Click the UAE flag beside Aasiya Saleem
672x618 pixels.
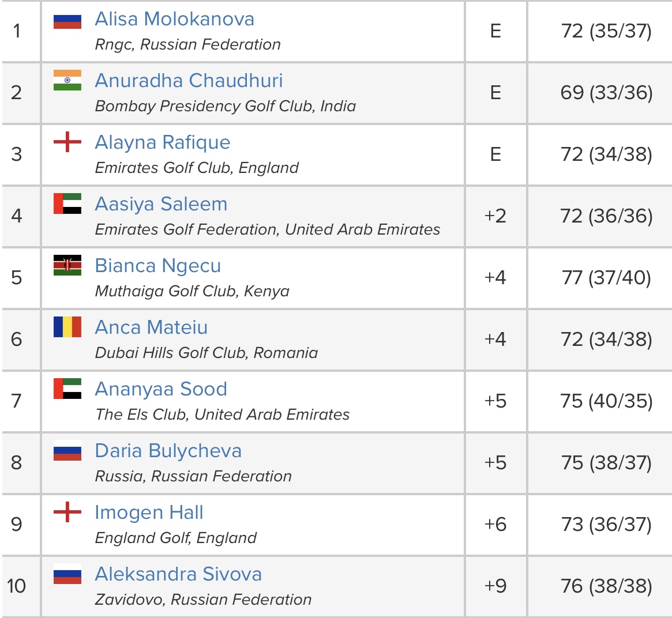(x=67, y=204)
